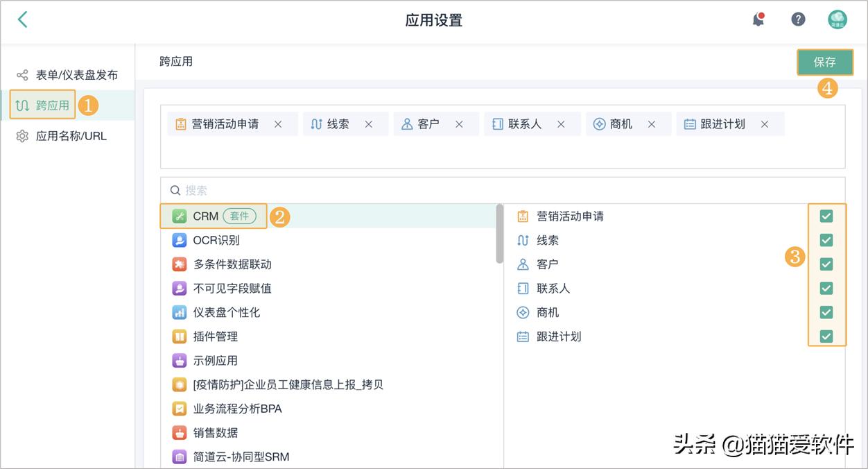Open the notification bell icon

(x=758, y=19)
